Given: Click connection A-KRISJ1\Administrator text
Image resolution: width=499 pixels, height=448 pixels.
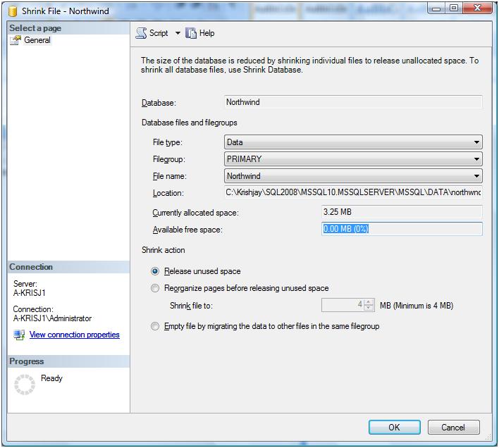Looking at the screenshot, I should tap(52, 318).
